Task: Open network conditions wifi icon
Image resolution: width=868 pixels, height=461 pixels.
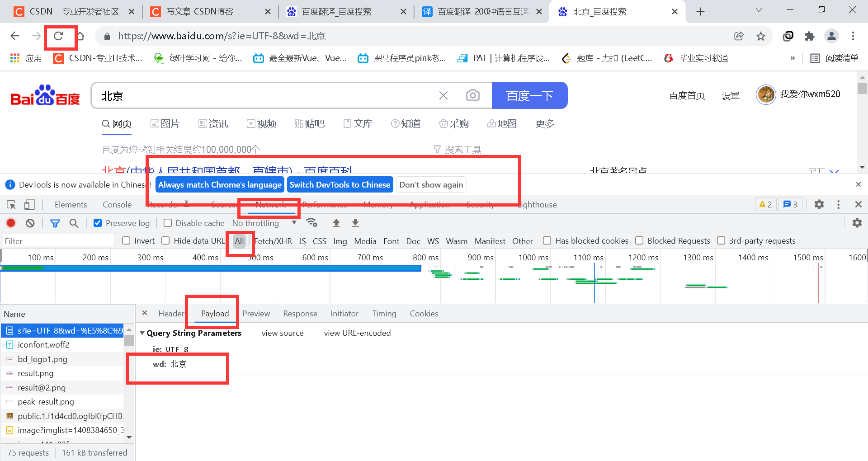Action: point(311,223)
